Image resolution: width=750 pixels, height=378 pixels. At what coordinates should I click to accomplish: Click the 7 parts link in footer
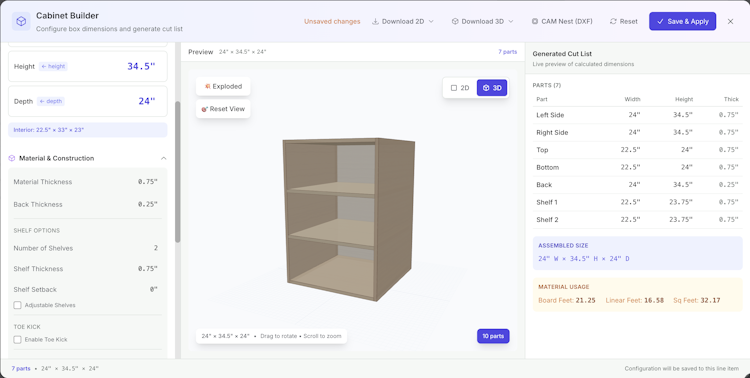21,369
